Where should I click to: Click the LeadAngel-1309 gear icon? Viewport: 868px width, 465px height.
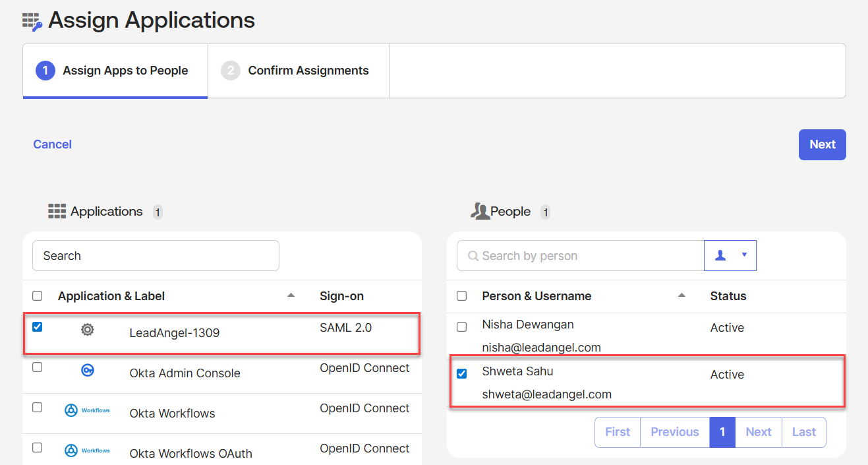pos(88,330)
